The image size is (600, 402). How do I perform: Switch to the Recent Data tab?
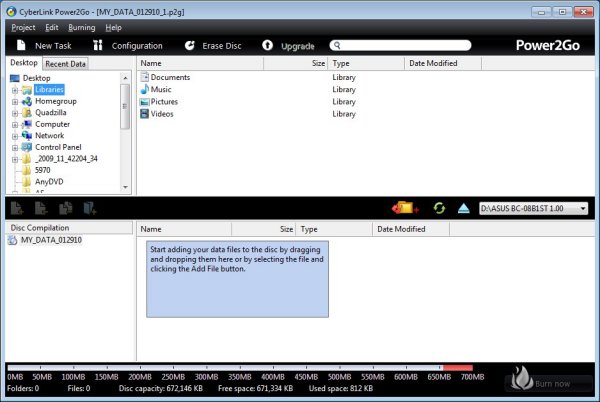click(x=65, y=64)
